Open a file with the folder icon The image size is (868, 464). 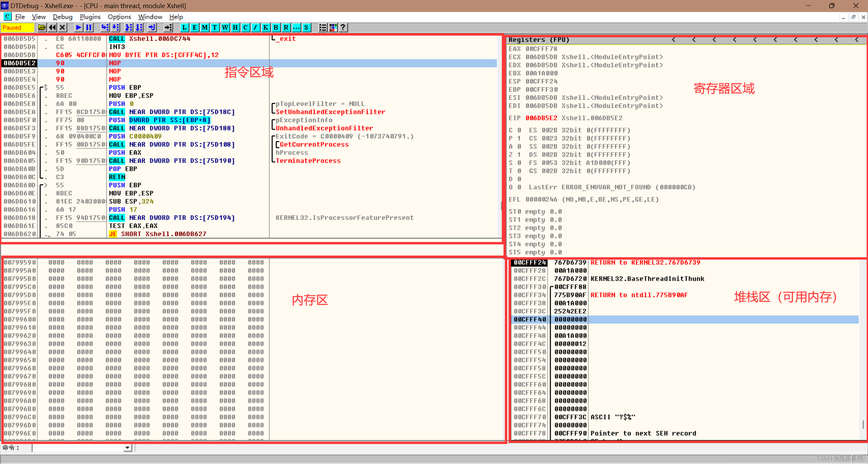tap(42, 27)
